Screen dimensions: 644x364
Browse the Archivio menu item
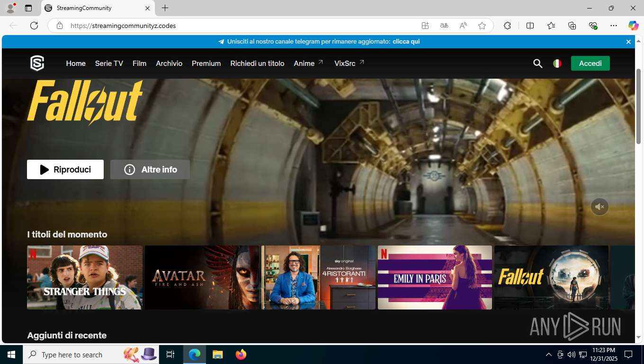169,64
